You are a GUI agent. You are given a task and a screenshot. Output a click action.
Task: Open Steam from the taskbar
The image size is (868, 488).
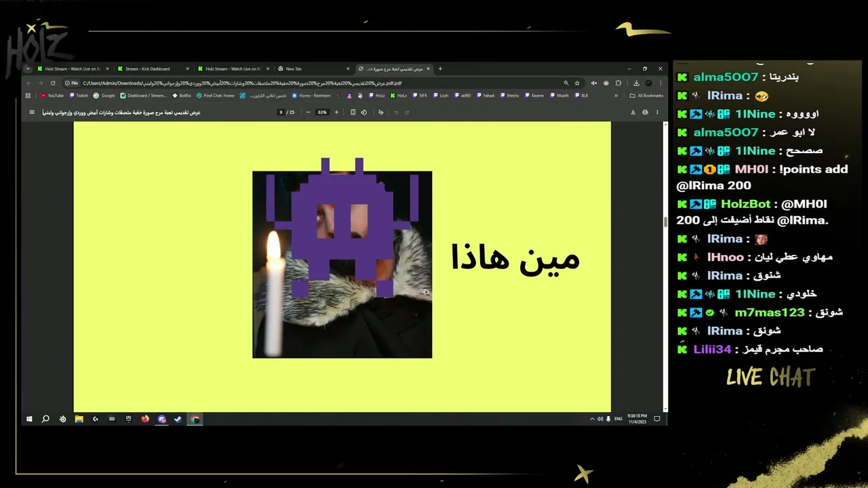click(x=178, y=420)
